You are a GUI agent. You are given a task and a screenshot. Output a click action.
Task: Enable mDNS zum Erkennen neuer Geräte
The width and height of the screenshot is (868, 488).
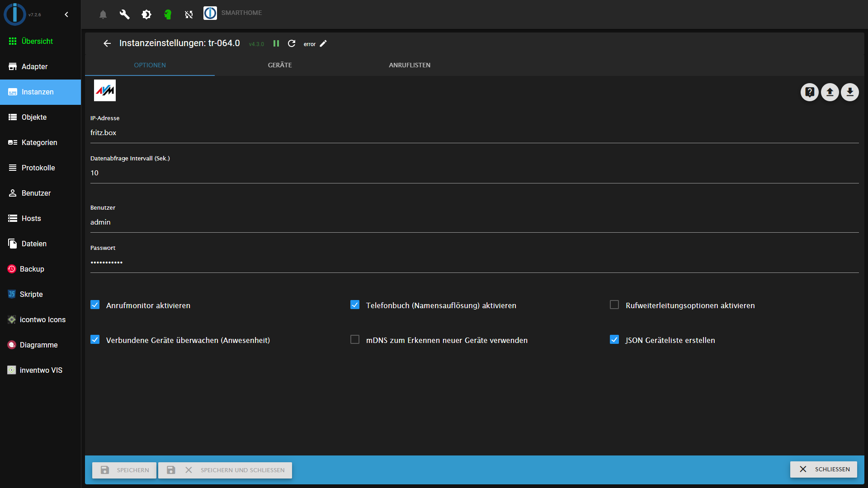click(x=355, y=339)
